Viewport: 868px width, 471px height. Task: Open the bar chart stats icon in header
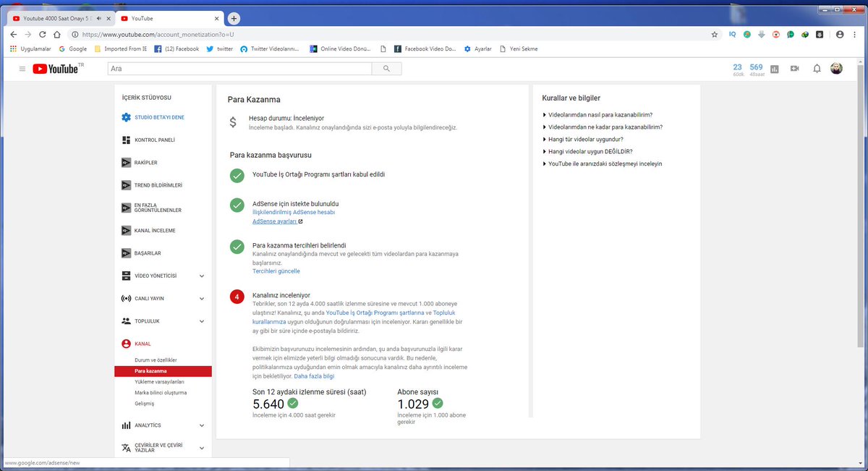point(775,69)
